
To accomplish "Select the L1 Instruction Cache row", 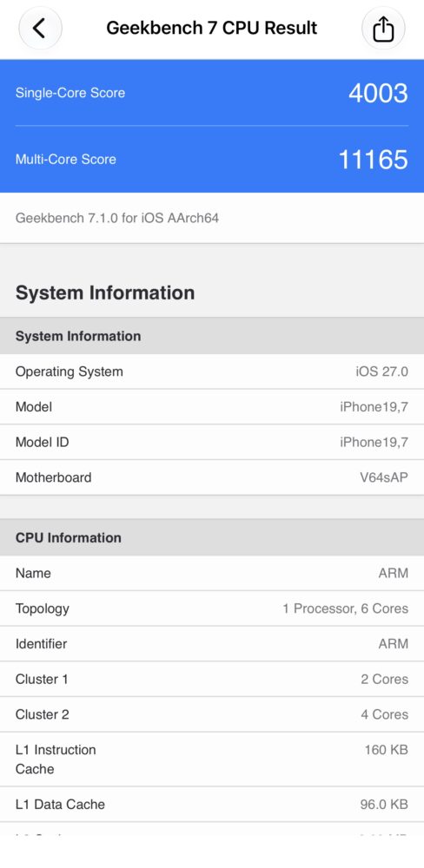I will click(212, 759).
